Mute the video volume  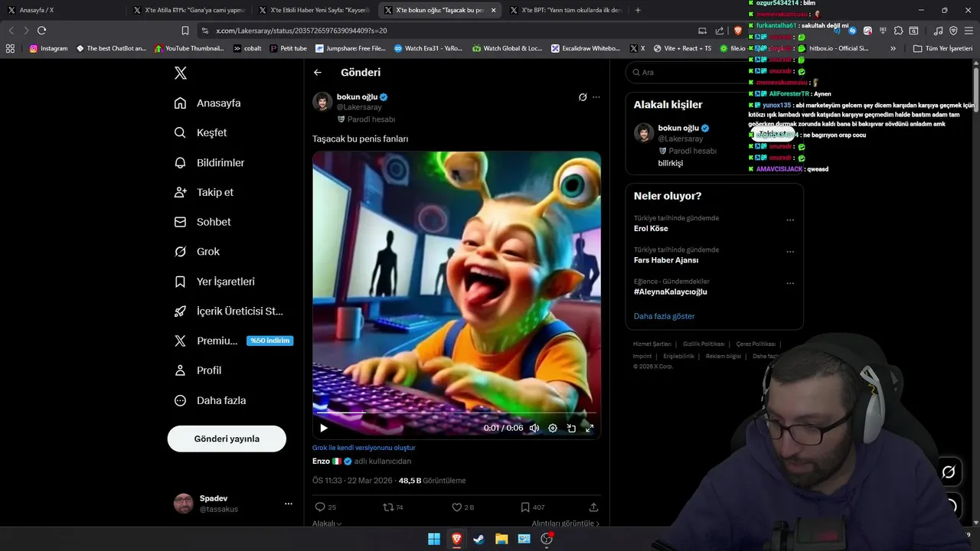(534, 429)
